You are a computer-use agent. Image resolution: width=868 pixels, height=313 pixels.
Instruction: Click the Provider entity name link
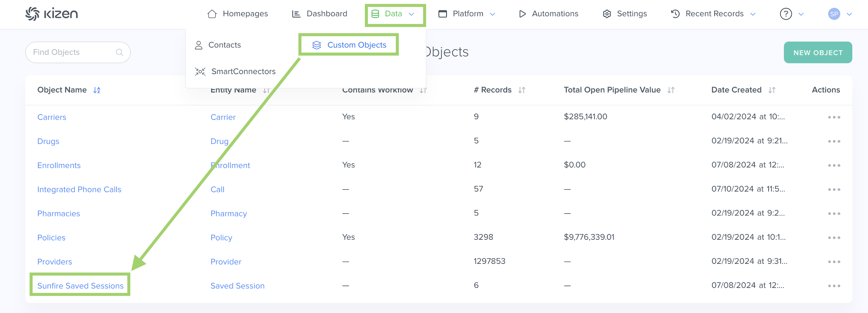click(226, 261)
